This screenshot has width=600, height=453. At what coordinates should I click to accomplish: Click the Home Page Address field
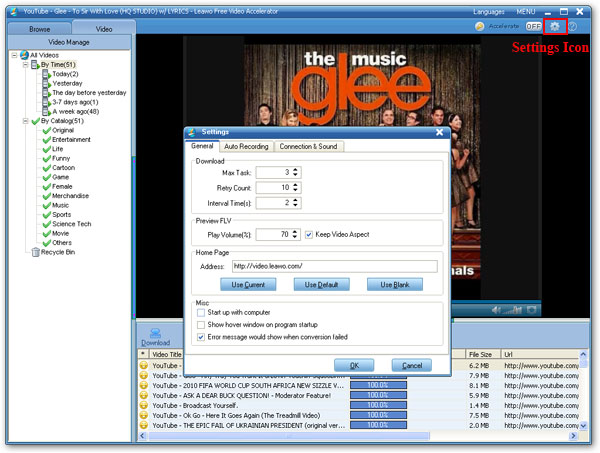pos(334,266)
